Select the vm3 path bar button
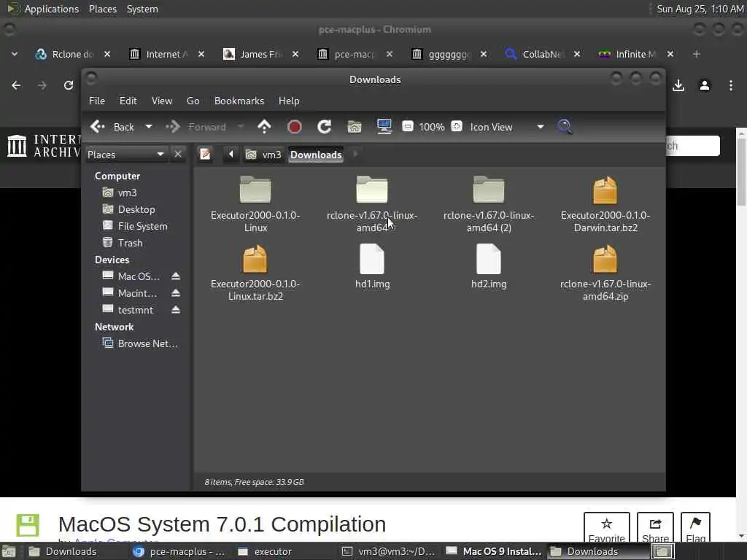The image size is (747, 560). coord(263,155)
